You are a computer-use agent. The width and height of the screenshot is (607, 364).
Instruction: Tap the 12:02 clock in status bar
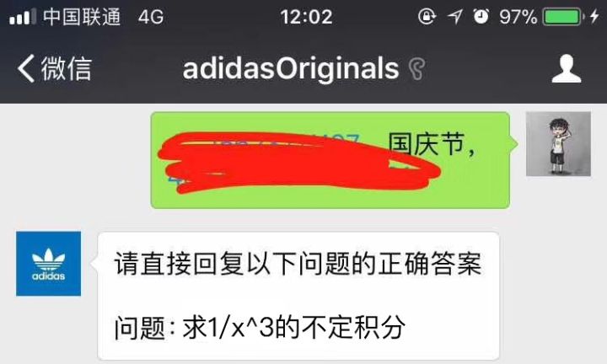pyautogui.click(x=306, y=17)
